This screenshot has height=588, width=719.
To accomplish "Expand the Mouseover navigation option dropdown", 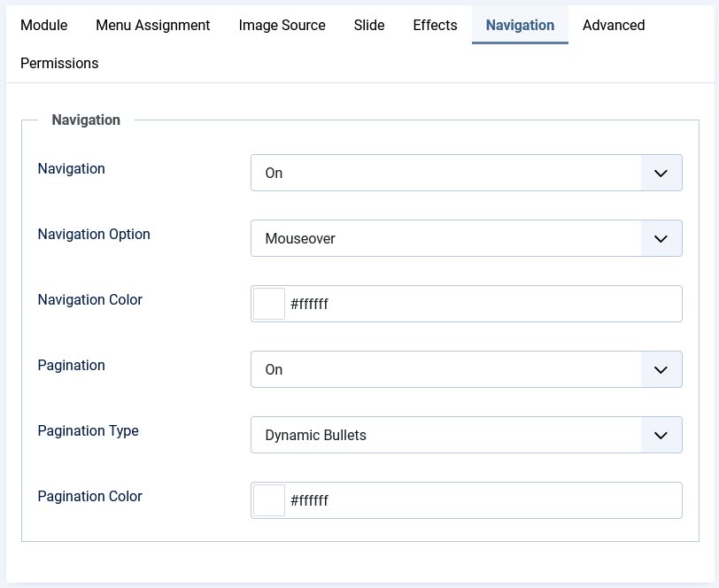I will point(467,238).
